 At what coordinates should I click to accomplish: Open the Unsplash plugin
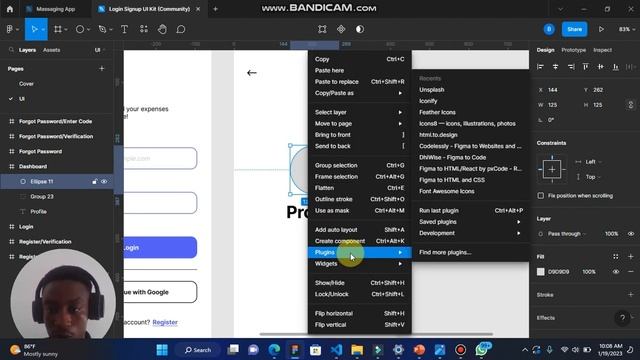coord(470,90)
